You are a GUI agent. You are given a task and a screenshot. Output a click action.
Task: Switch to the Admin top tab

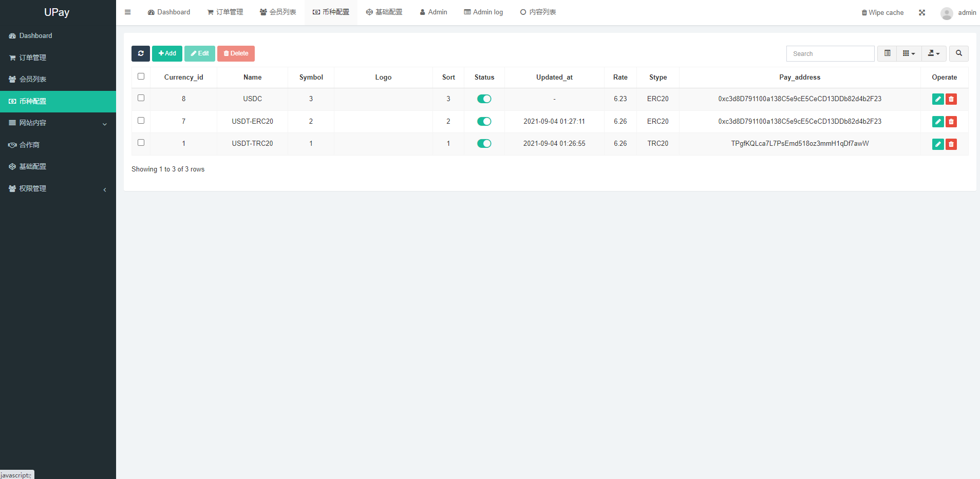(434, 12)
